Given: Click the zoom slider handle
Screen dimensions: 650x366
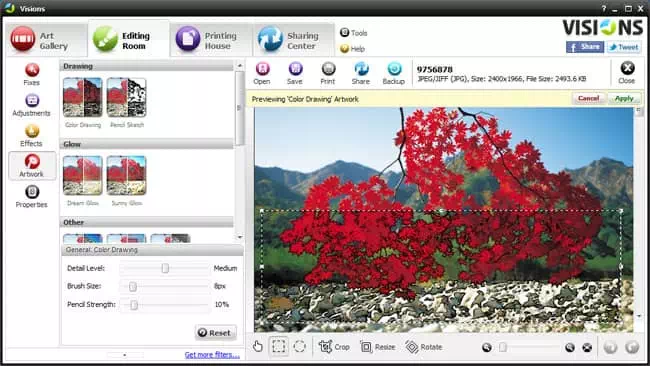Looking at the screenshot, I should click(502, 347).
